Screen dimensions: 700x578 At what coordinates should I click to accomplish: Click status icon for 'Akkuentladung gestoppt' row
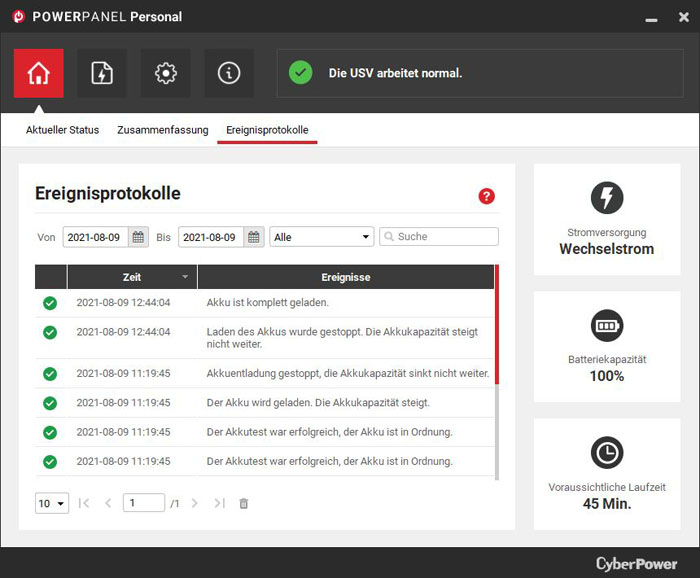point(50,374)
